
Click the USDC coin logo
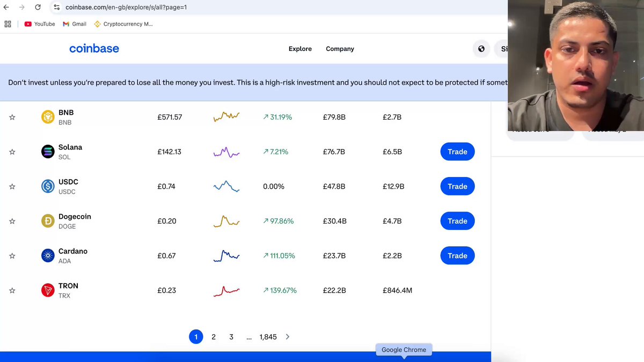pyautogui.click(x=48, y=187)
